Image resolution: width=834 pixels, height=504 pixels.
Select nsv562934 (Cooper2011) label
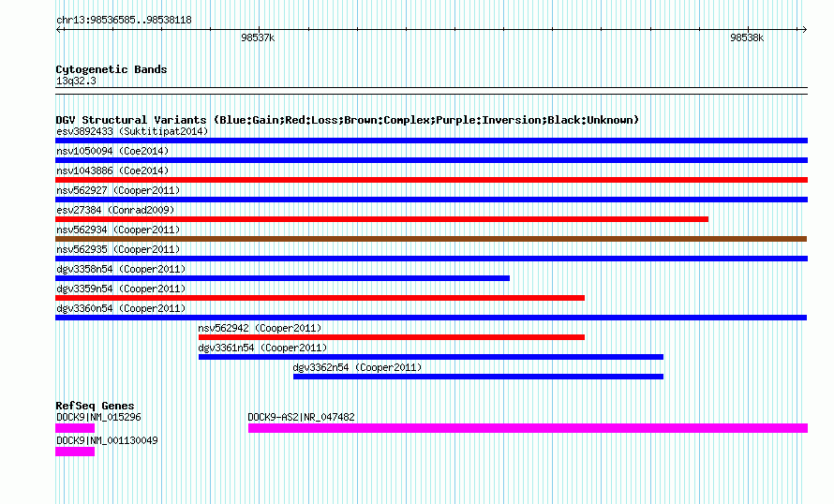(x=118, y=230)
